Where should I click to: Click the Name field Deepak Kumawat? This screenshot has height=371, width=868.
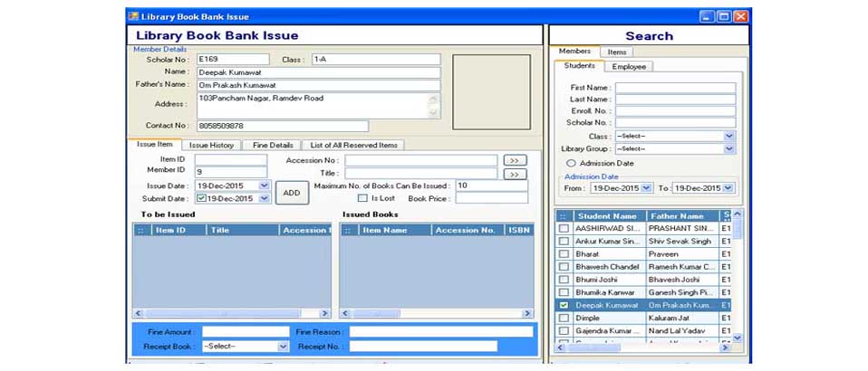(x=318, y=72)
